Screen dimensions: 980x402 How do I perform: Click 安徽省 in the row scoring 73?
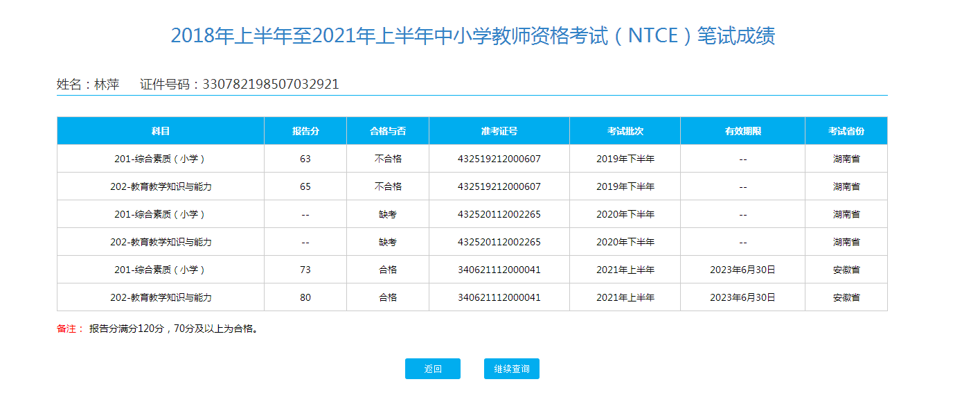[x=846, y=270]
